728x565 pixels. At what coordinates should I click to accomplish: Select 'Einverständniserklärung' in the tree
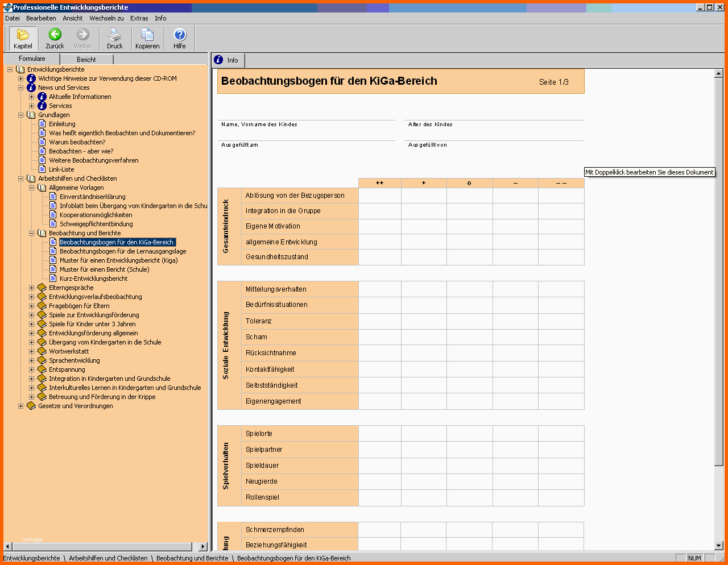pos(93,197)
